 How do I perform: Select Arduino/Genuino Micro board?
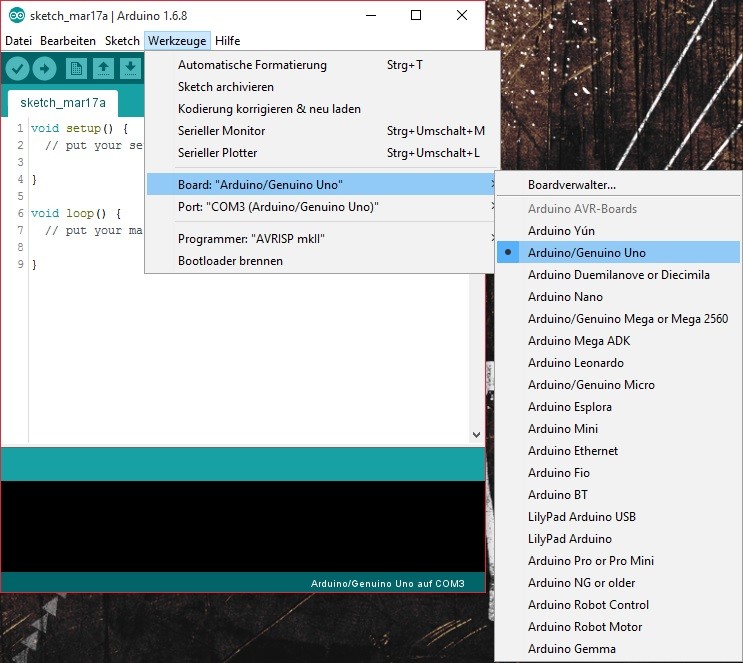point(618,384)
